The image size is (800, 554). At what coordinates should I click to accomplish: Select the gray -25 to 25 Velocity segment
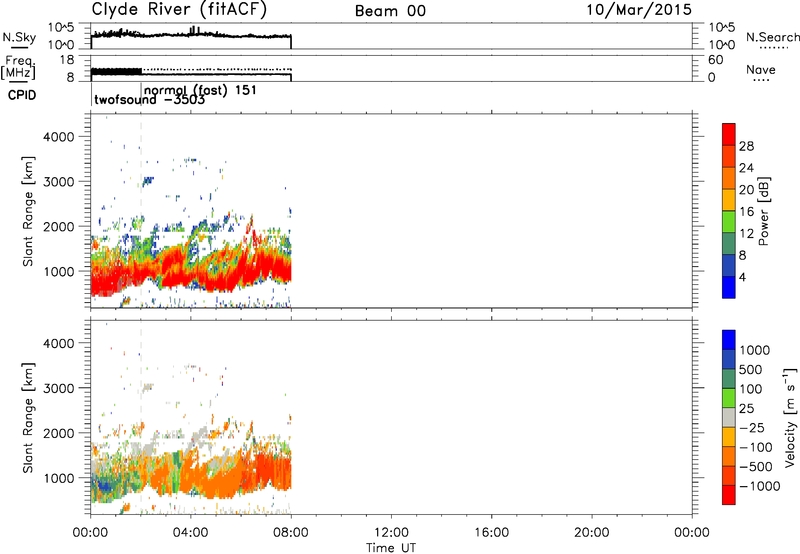click(x=729, y=418)
